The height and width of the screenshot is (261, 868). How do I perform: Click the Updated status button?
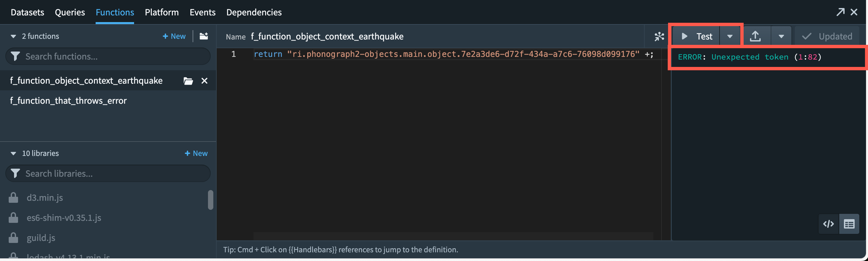tap(827, 36)
